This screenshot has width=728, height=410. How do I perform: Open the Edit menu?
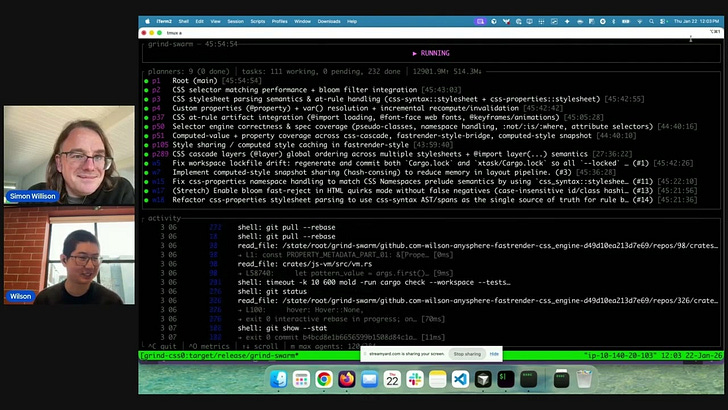[199, 21]
